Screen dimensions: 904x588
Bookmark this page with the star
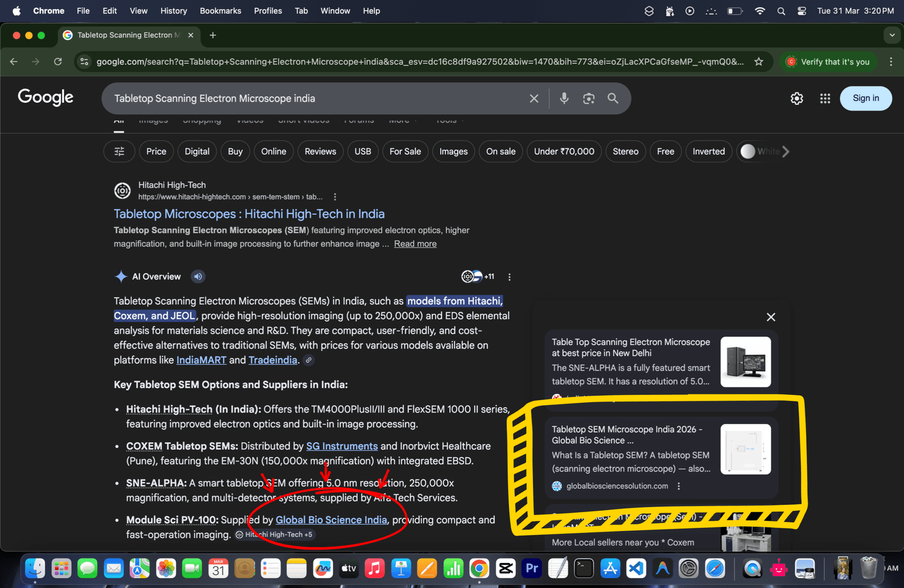759,62
